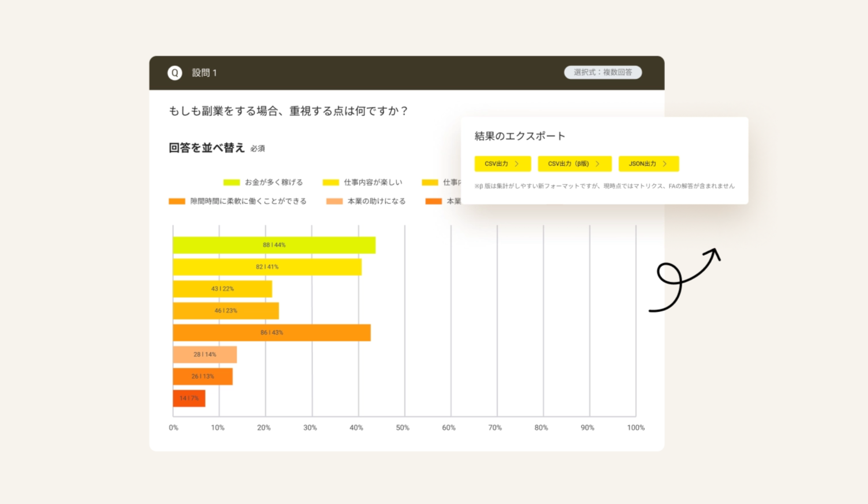
Task: Click the CSV出力 export button
Action: [x=502, y=163]
